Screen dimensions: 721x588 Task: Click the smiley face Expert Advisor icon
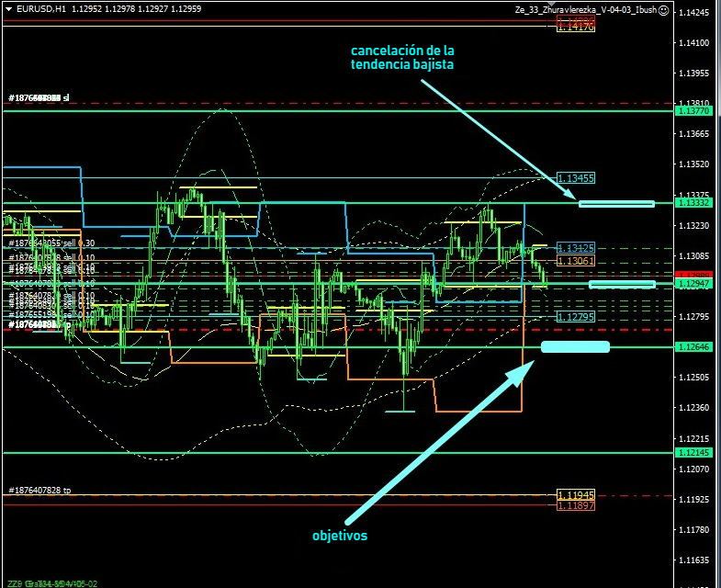pyautogui.click(x=663, y=9)
